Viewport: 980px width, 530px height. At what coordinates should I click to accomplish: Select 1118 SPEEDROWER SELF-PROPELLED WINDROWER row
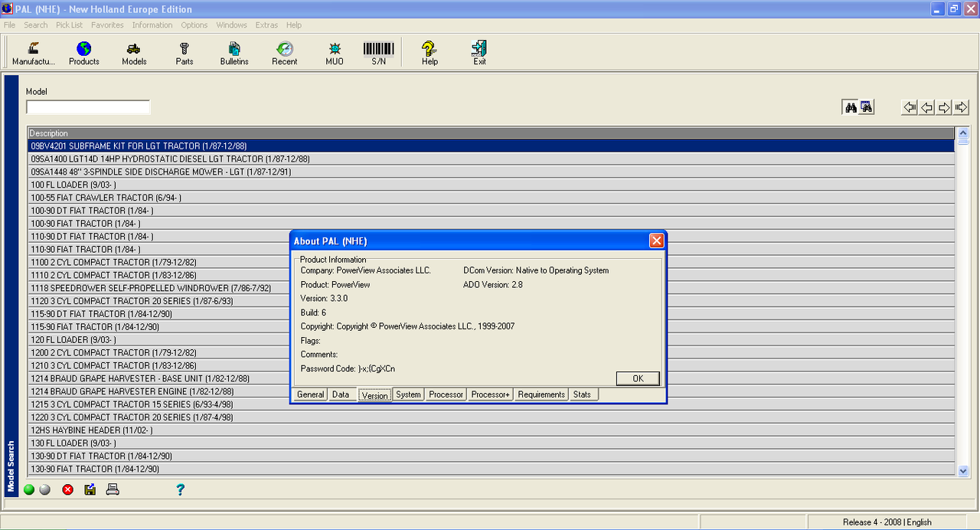click(x=492, y=288)
